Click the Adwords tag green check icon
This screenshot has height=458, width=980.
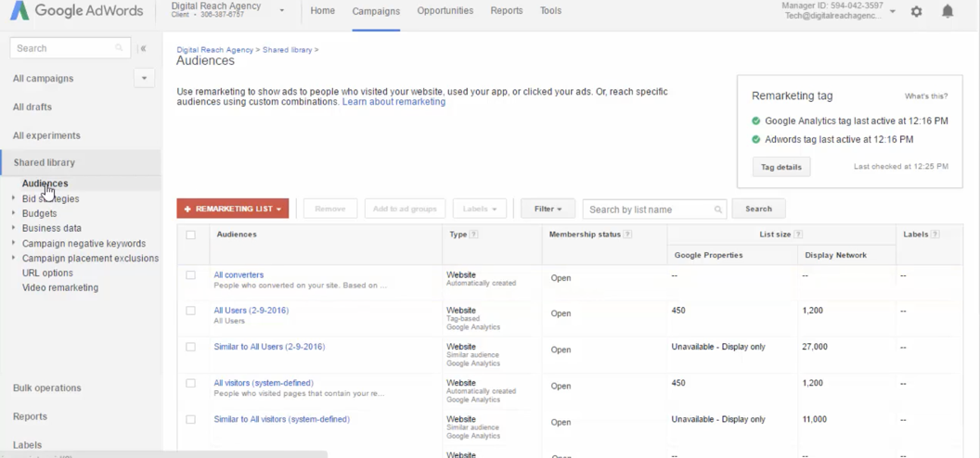click(x=756, y=140)
